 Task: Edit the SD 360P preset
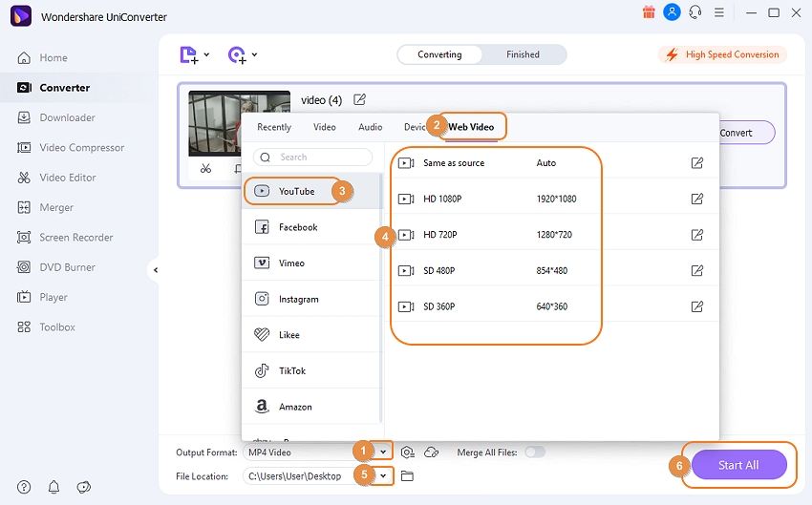click(x=697, y=306)
